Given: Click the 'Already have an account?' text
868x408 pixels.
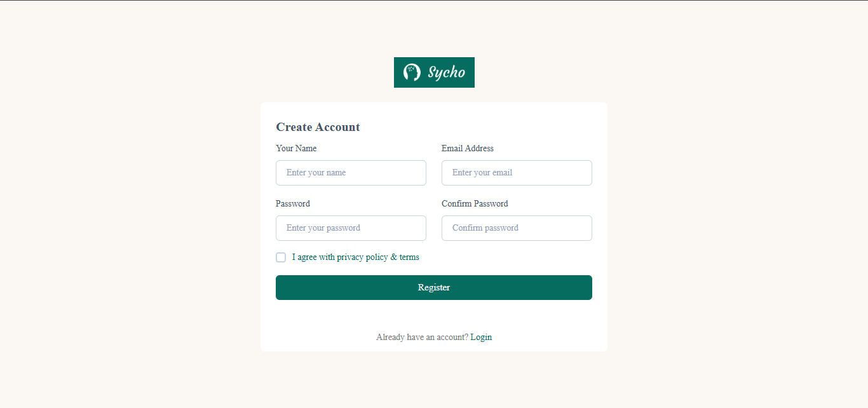Looking at the screenshot, I should coord(422,337).
